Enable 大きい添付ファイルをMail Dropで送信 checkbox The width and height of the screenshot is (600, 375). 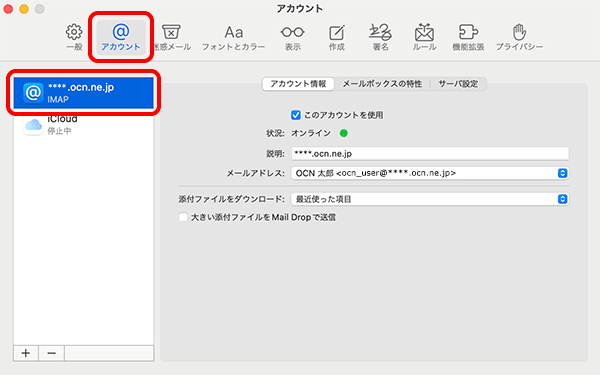[x=183, y=217]
